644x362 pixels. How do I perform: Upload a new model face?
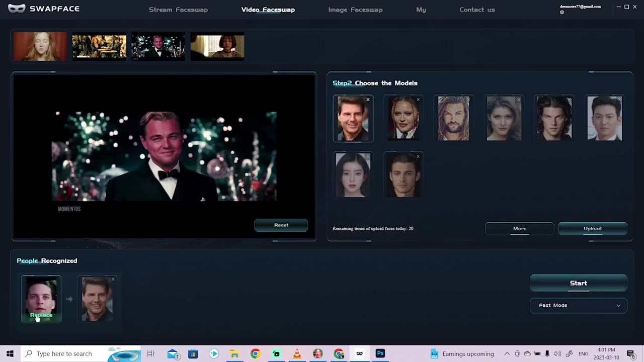[x=592, y=228]
